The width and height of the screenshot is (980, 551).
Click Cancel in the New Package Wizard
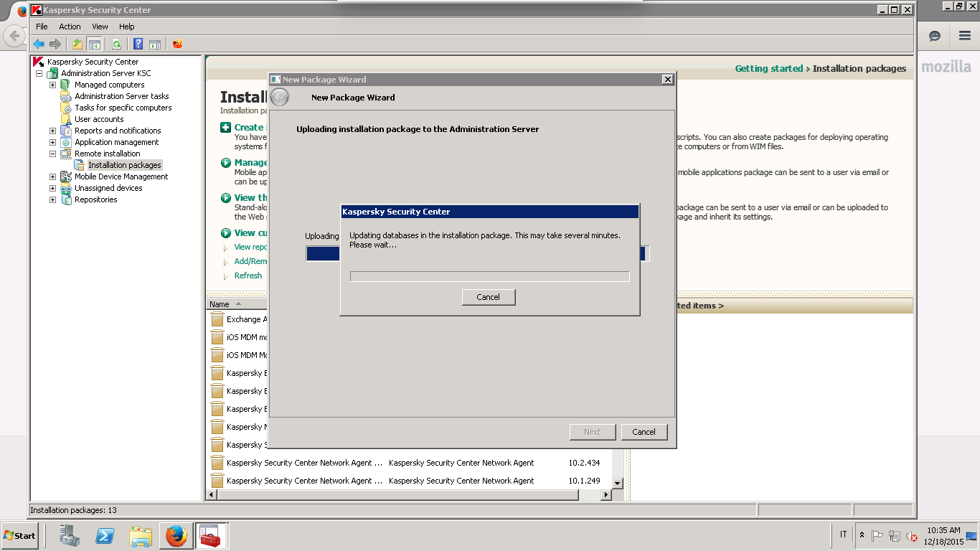[x=644, y=432]
